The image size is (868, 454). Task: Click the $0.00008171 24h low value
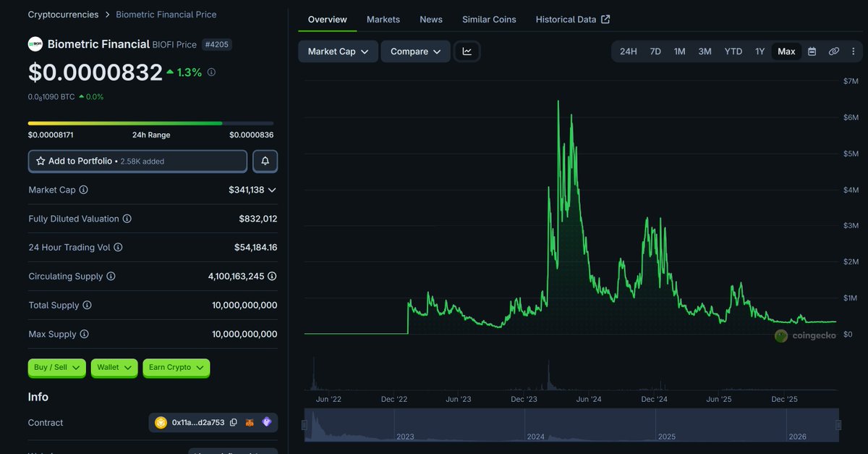coord(51,135)
